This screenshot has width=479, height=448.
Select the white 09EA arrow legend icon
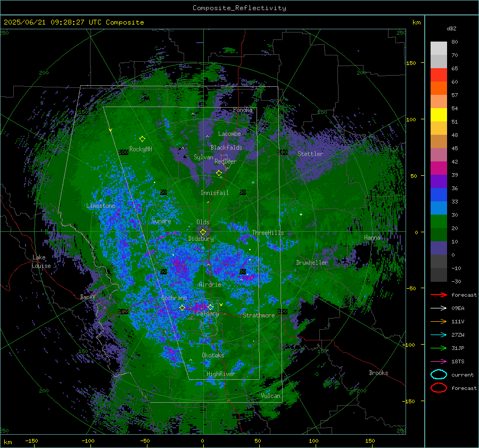click(439, 308)
